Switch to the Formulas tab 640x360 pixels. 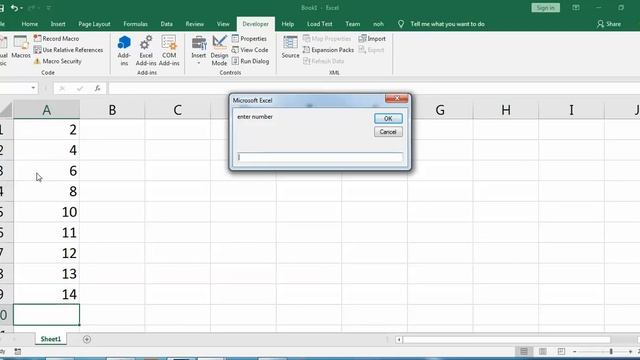[x=136, y=24]
